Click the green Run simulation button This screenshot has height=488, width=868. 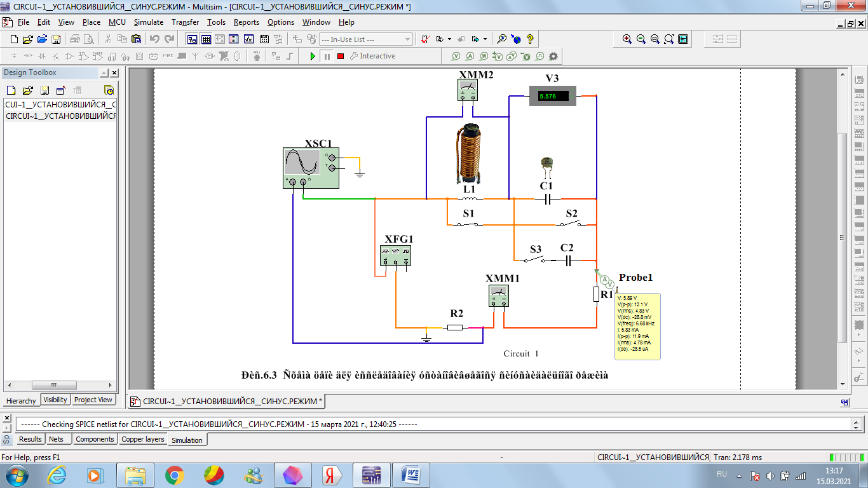tap(313, 56)
